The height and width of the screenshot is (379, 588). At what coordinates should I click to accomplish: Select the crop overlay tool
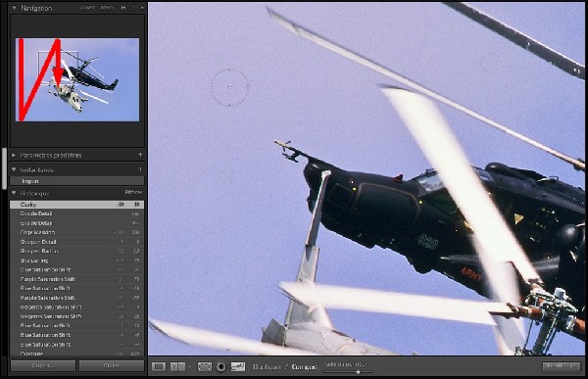click(205, 366)
